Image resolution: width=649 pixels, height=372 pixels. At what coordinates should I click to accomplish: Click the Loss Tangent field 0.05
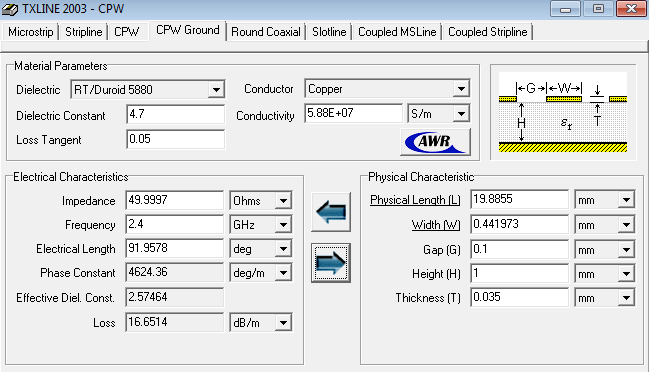coord(175,139)
